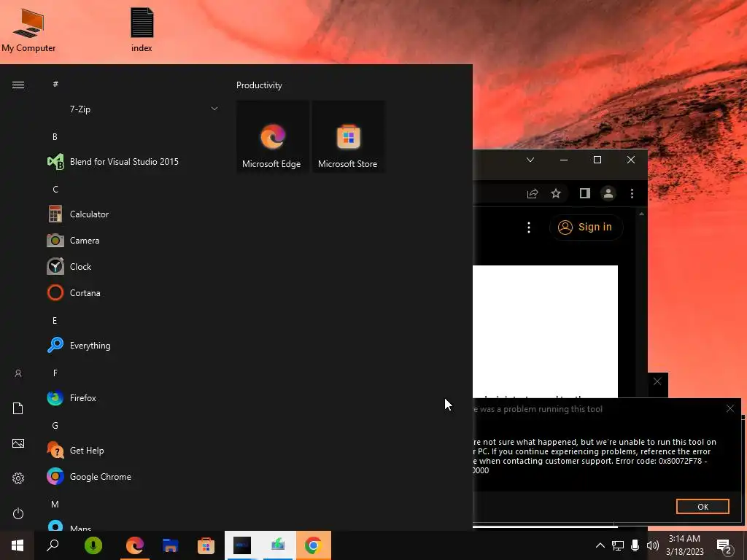Launch the Clock app
Image resolution: width=747 pixels, height=560 pixels.
[x=133, y=267]
